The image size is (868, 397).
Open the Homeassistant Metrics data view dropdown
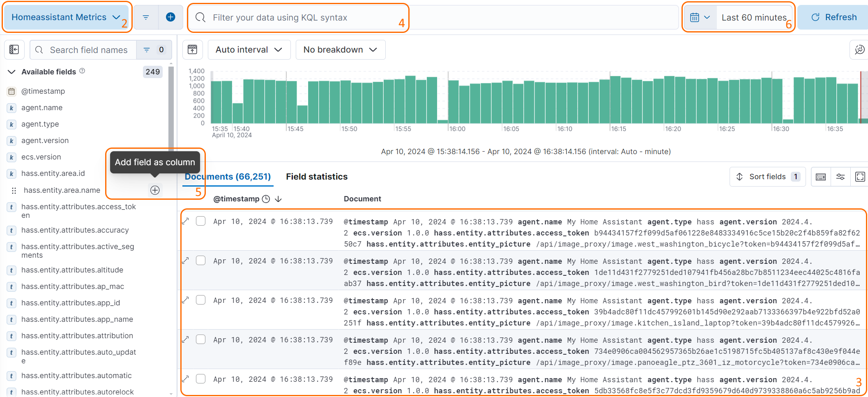click(66, 17)
